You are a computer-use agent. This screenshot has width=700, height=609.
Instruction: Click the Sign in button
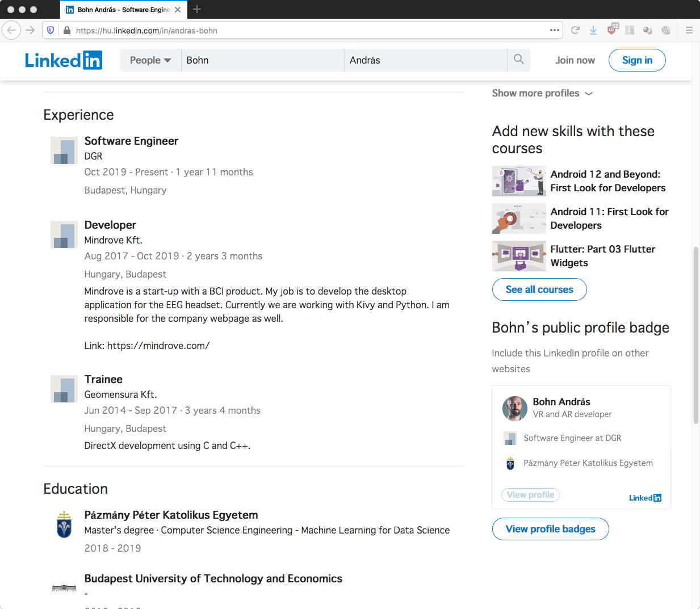(637, 60)
